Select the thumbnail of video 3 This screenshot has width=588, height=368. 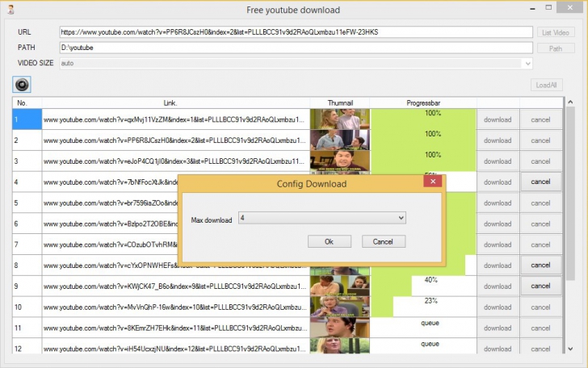pyautogui.click(x=340, y=161)
